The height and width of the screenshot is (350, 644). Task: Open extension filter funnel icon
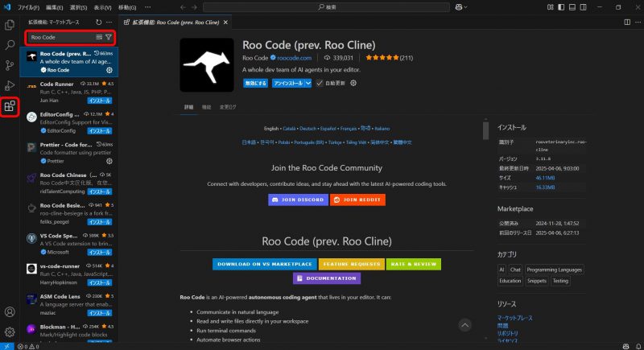tap(109, 37)
